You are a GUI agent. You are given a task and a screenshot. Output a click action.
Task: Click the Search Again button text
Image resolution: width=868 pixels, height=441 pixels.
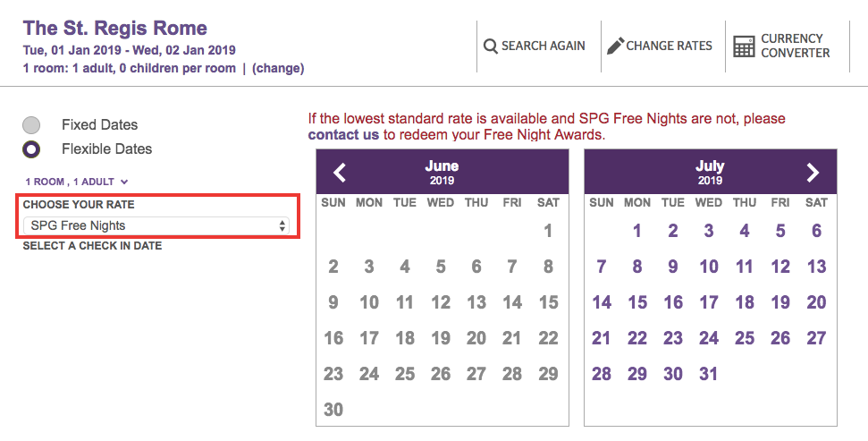coord(544,46)
